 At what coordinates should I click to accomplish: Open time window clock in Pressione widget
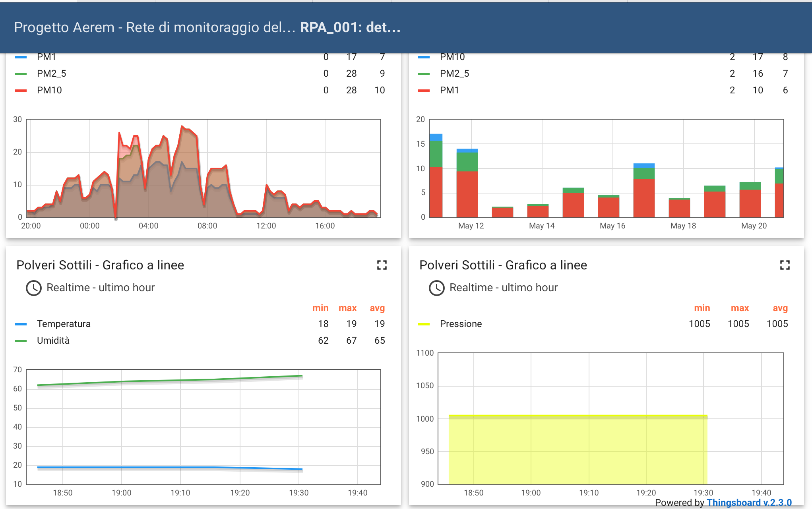pos(437,288)
